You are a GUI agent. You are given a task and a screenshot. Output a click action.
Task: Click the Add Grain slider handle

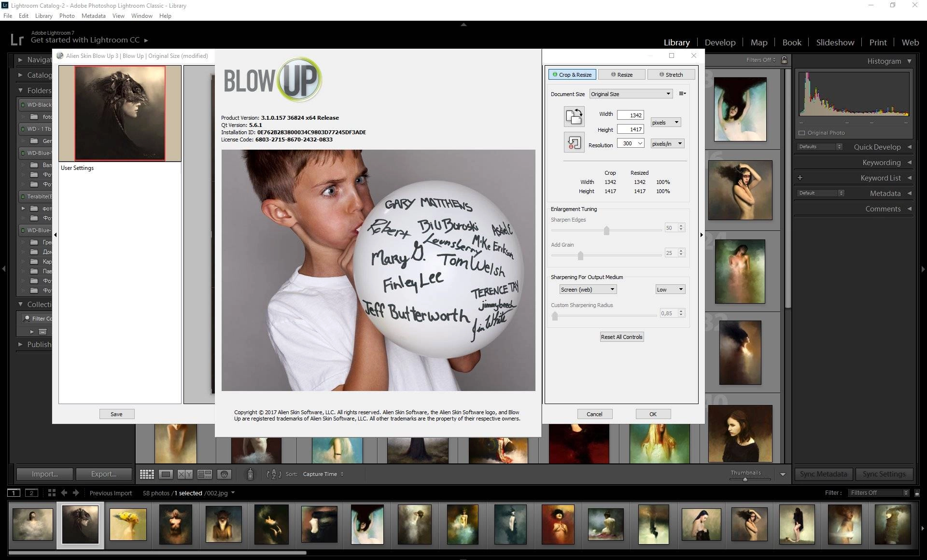click(x=580, y=256)
